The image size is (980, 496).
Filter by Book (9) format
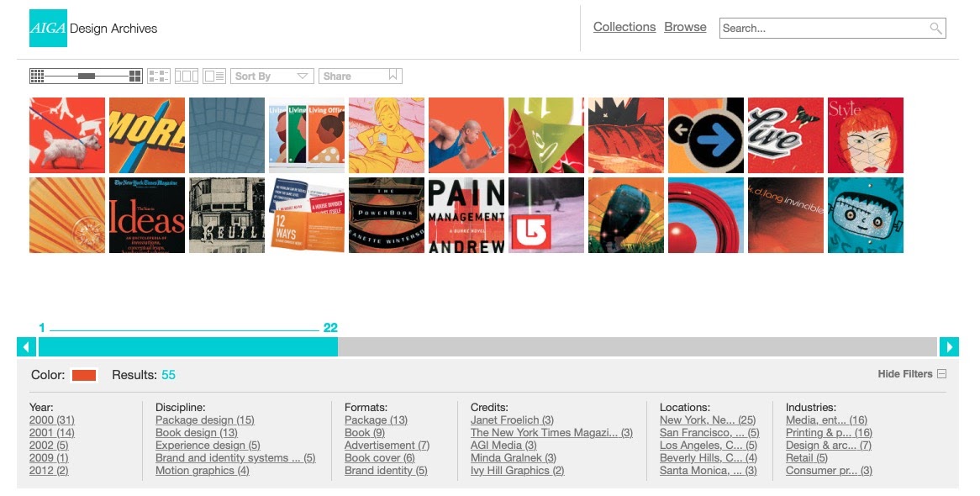(x=365, y=433)
